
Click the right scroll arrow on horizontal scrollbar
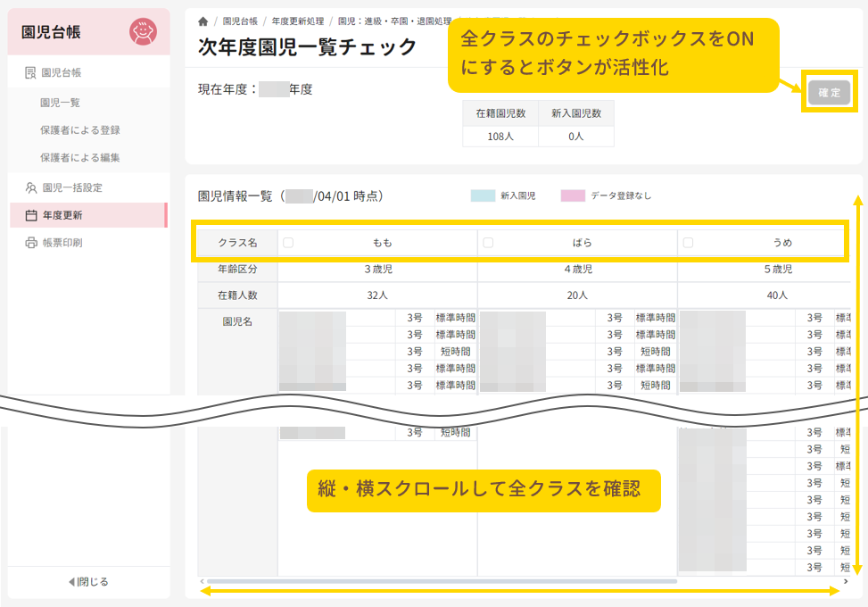845,581
